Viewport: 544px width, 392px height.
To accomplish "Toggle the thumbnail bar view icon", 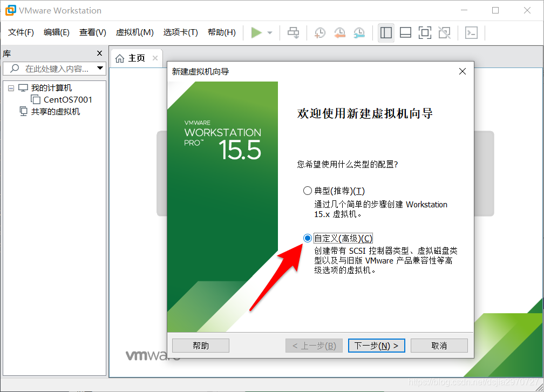I will 406,32.
